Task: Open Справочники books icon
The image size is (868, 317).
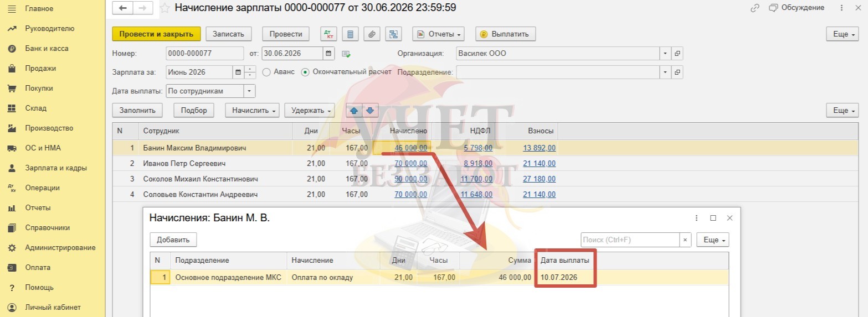Action: coord(11,228)
